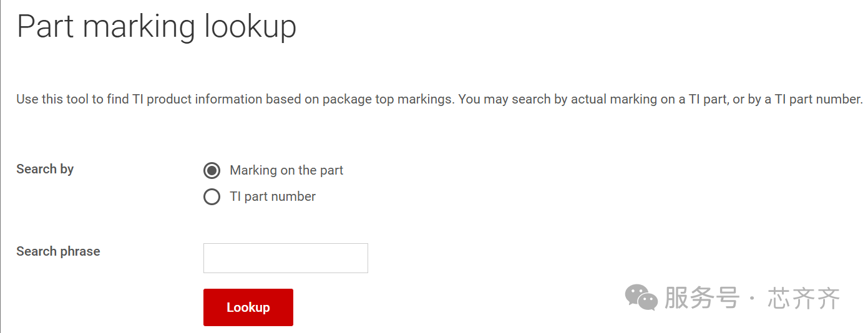868x333 pixels.
Task: Click the "Part marking lookup" page heading
Action: coord(157,27)
